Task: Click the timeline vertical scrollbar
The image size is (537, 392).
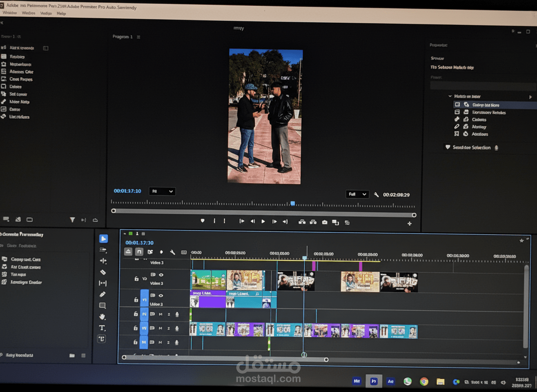Action: [x=526, y=307]
